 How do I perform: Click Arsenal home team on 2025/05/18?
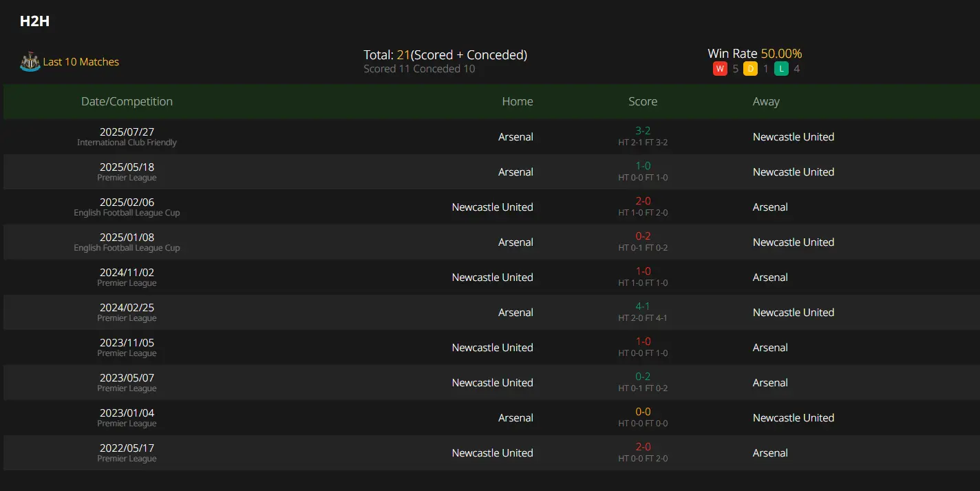[x=515, y=172]
